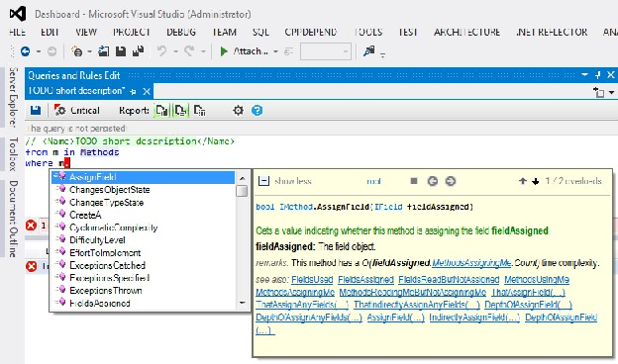Click the Open File toolbar icon
Image resolution: width=618 pixels, height=364 pixels.
tap(104, 51)
